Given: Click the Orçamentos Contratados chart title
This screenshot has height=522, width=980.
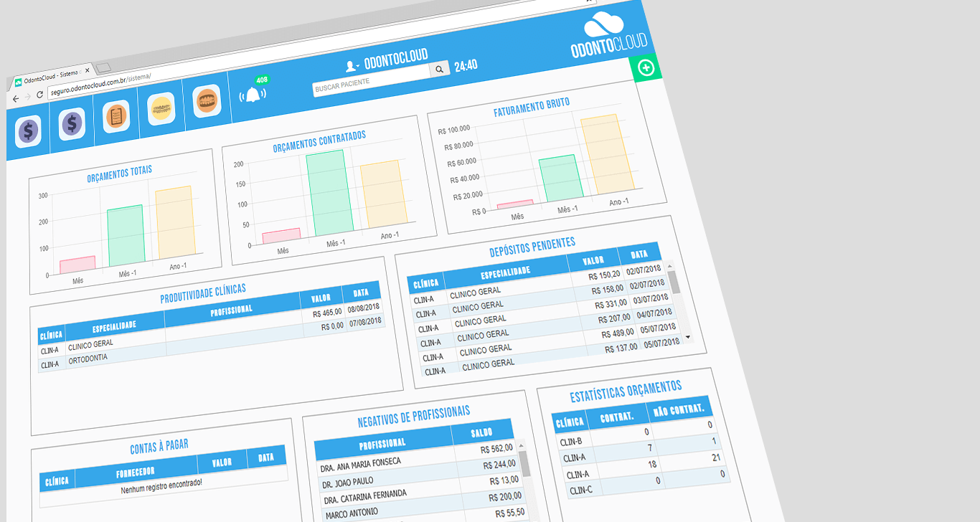Looking at the screenshot, I should click(319, 141).
